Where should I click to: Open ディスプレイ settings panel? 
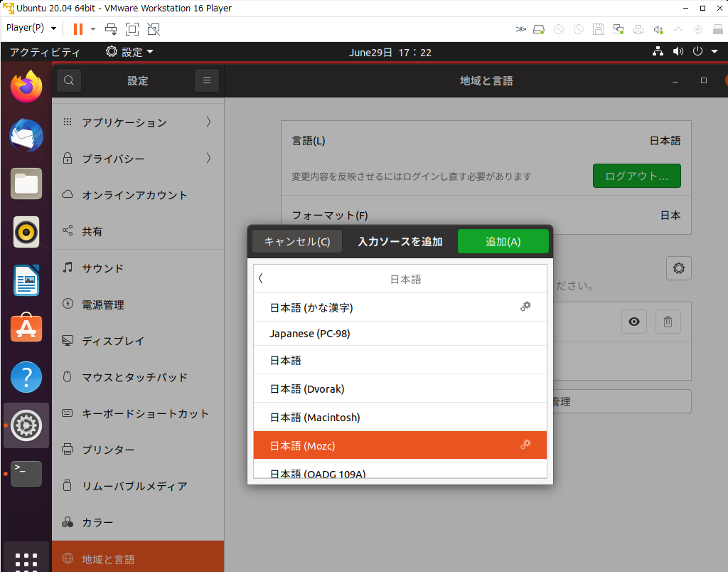[138, 341]
